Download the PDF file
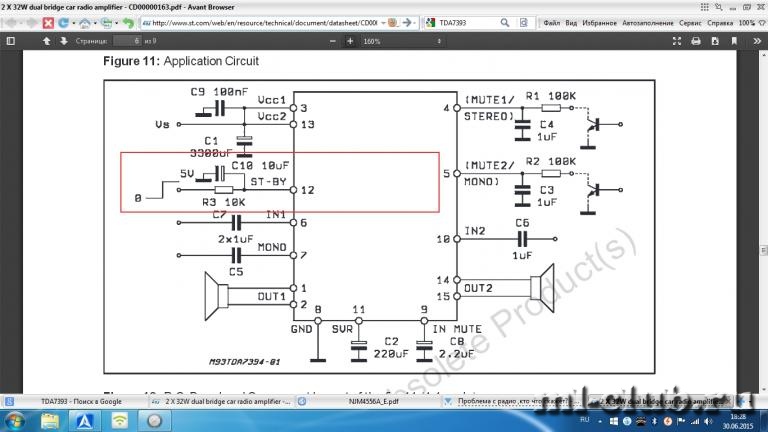Viewport: 768px width, 432px height. coord(715,41)
